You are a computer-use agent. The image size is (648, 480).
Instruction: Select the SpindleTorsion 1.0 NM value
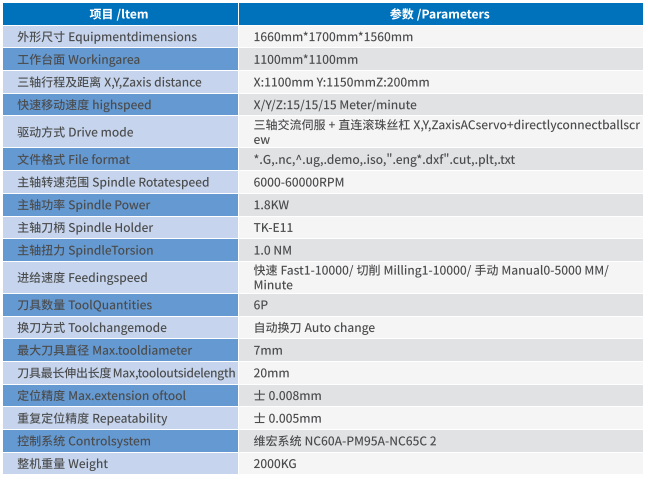pyautogui.click(x=274, y=250)
